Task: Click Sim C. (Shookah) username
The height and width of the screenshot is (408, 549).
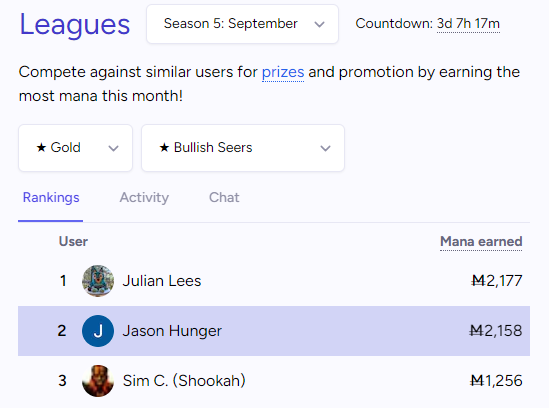Action: [x=184, y=381]
